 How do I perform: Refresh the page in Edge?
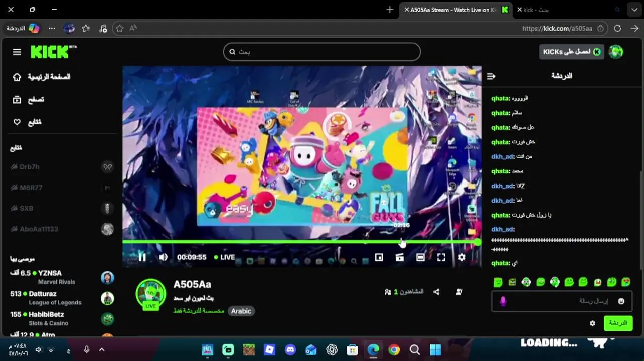coord(617,29)
